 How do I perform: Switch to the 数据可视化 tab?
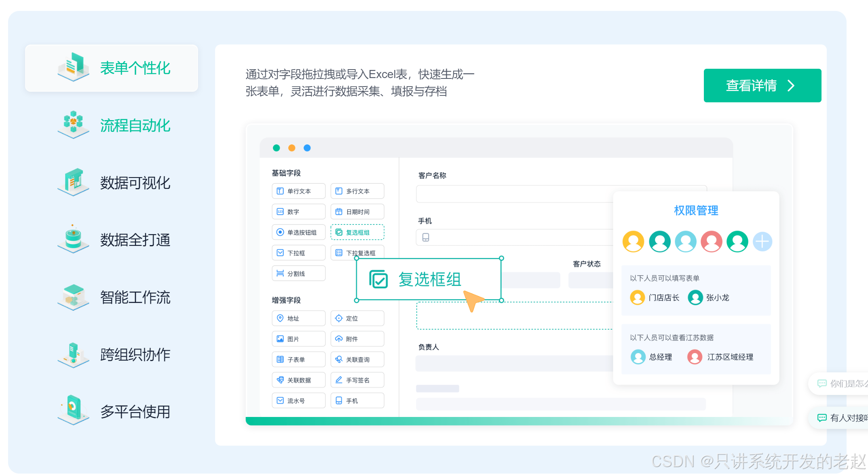coord(135,183)
